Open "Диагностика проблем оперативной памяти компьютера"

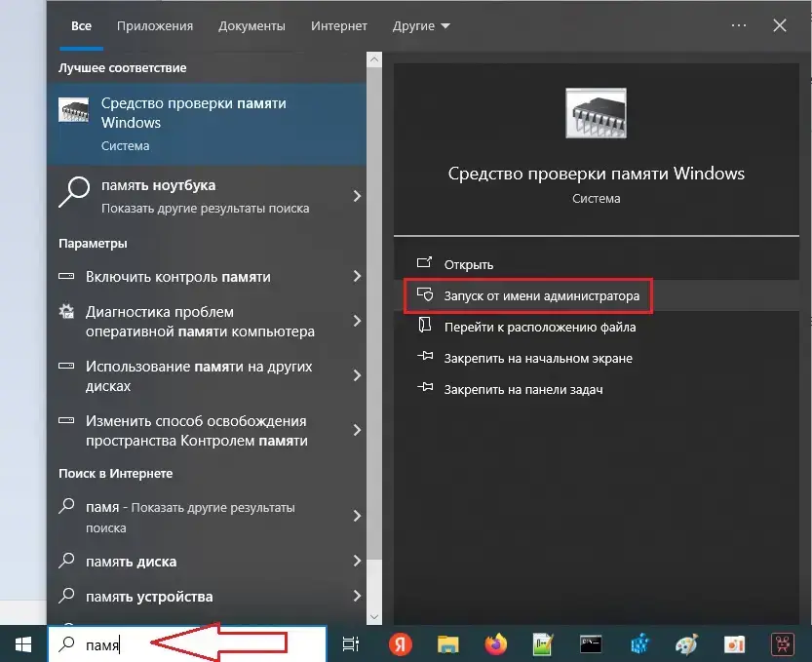207,321
